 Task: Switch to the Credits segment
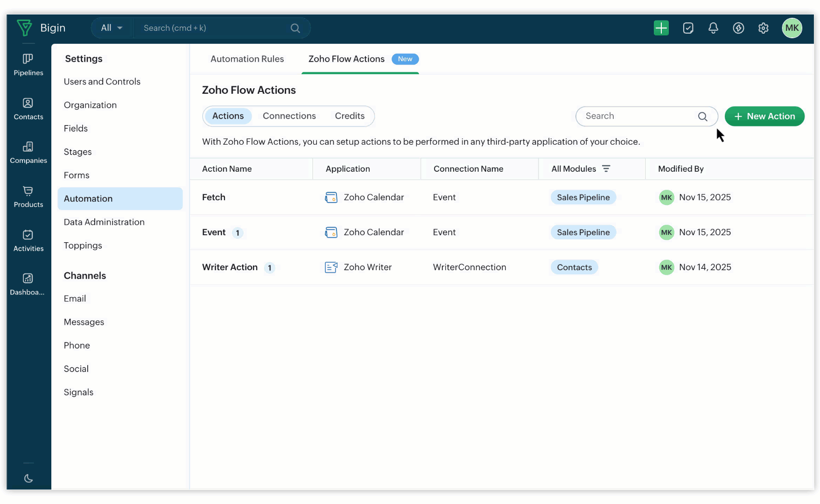click(350, 116)
